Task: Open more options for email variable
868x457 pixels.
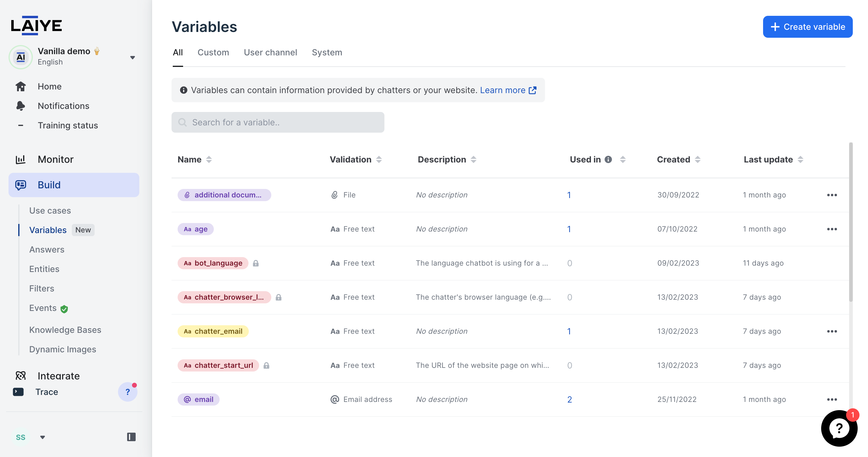Action: tap(832, 399)
